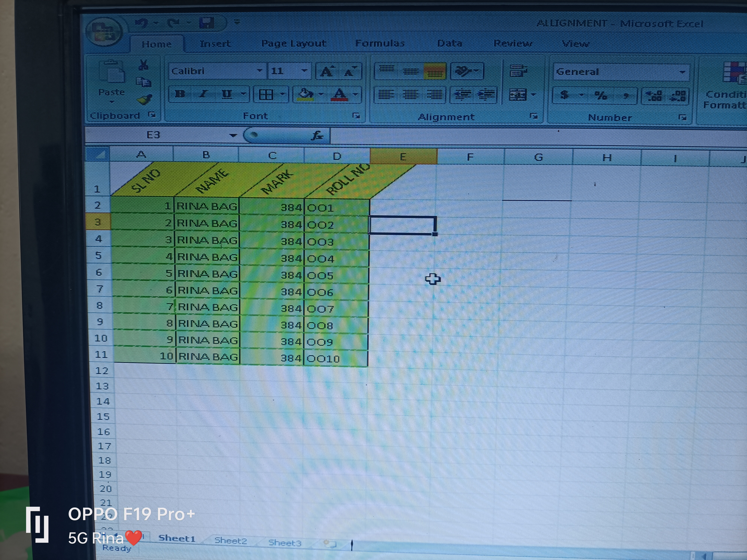Switch to the Page Layout tab
747x560 pixels.
click(293, 43)
